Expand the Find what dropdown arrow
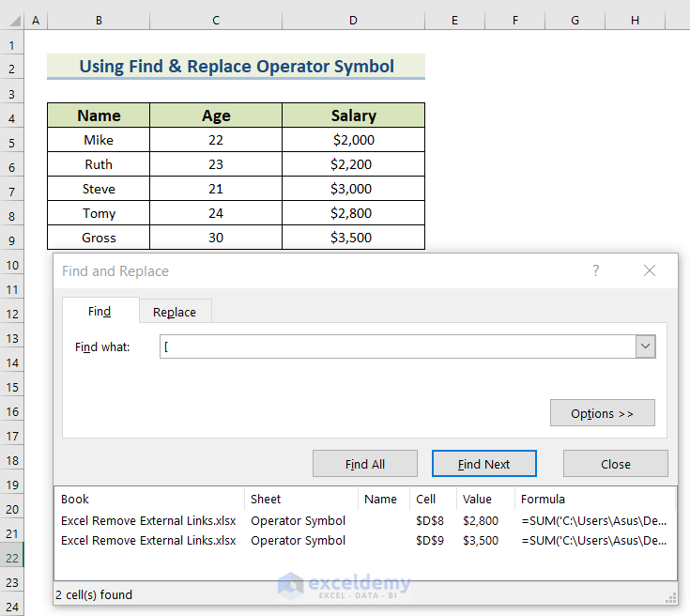Screen dimensions: 690x616 pos(645,346)
